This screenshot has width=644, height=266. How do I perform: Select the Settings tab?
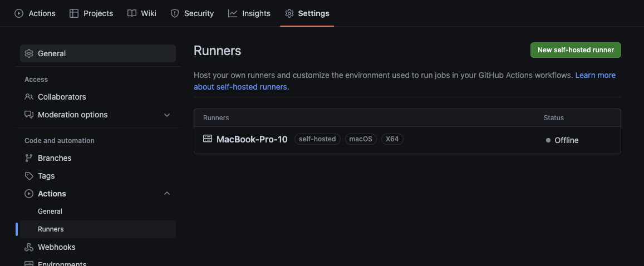coord(307,13)
